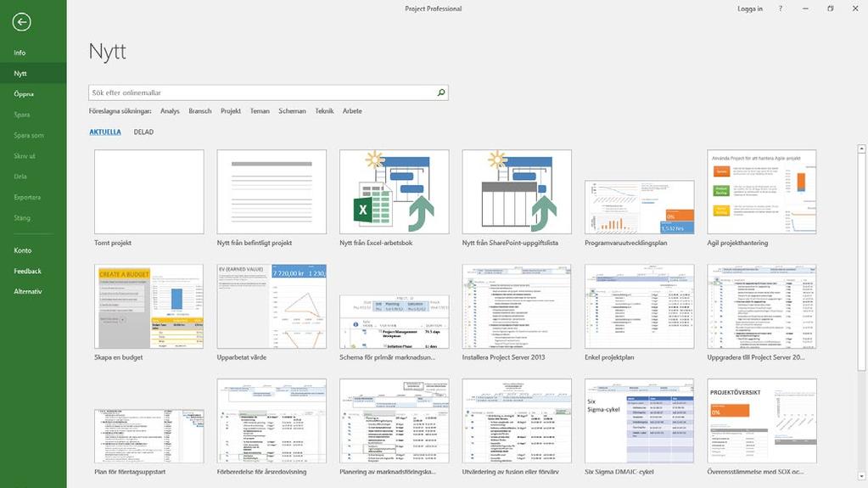The width and height of the screenshot is (868, 488).
Task: Click the scrollbar down arrow
Action: tap(861, 476)
